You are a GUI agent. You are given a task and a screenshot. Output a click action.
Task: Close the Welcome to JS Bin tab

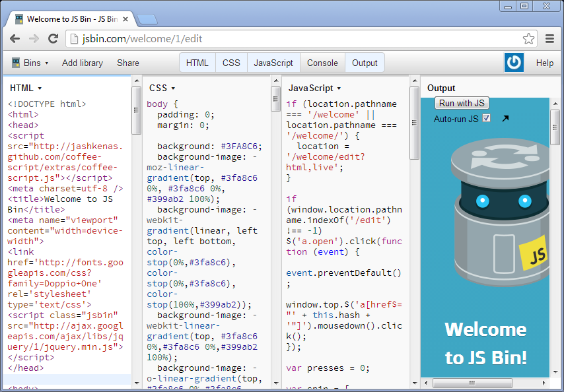click(x=125, y=19)
